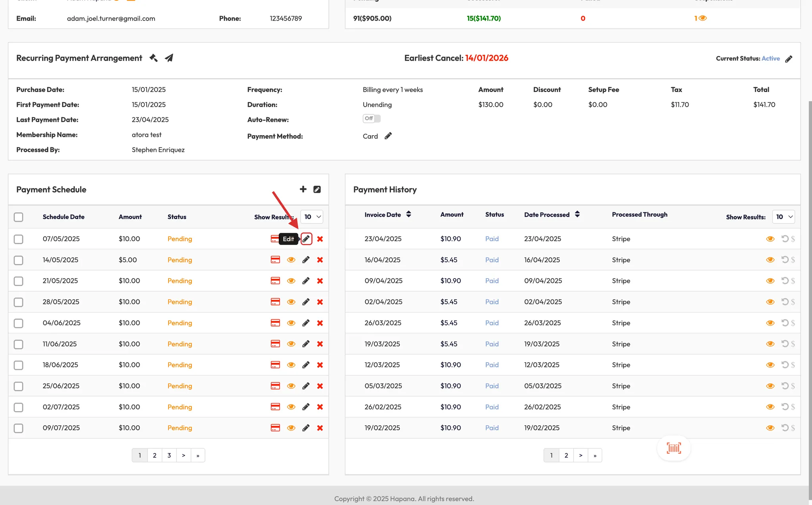This screenshot has width=812, height=505.
Task: Add new payment schedule with plus icon
Action: [x=303, y=189]
